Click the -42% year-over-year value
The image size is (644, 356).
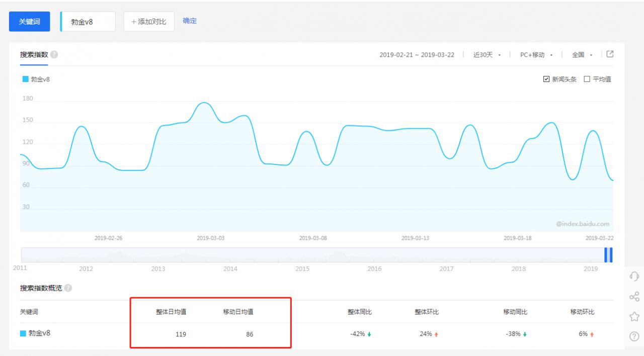coord(357,334)
